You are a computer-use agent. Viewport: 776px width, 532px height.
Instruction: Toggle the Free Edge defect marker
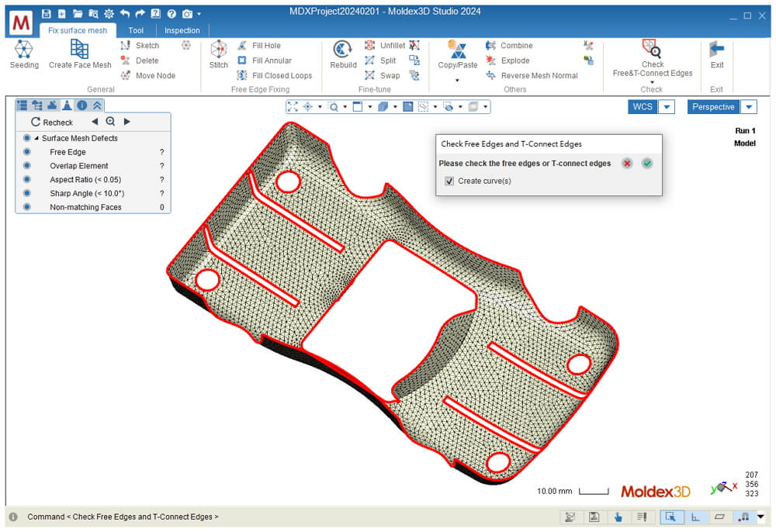tap(26, 152)
